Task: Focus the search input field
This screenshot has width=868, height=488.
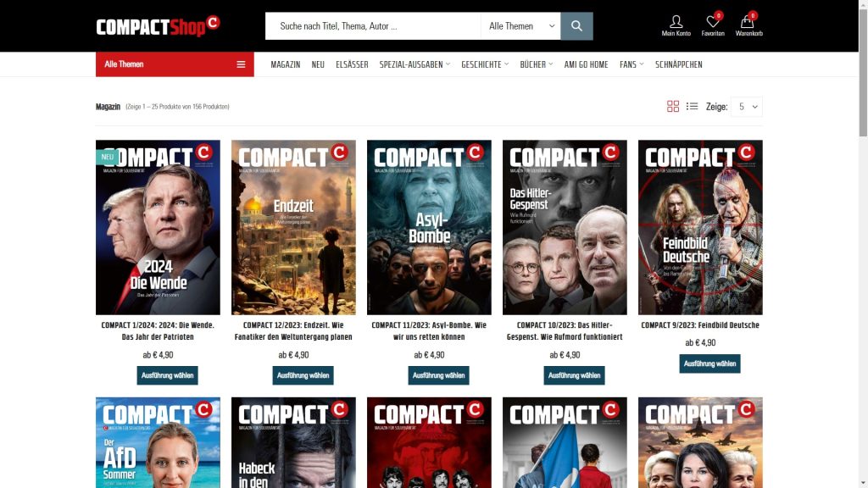Action: (x=373, y=26)
